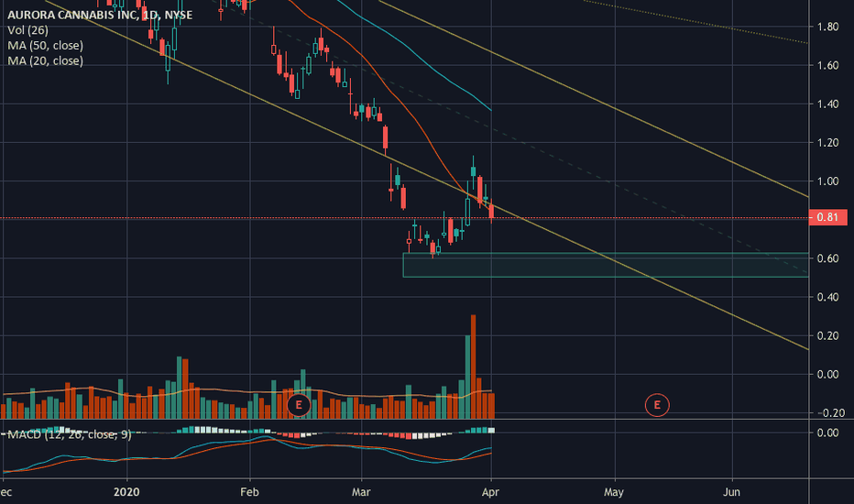
Task: Click the 1.80 price axis label
Action: pyautogui.click(x=827, y=27)
